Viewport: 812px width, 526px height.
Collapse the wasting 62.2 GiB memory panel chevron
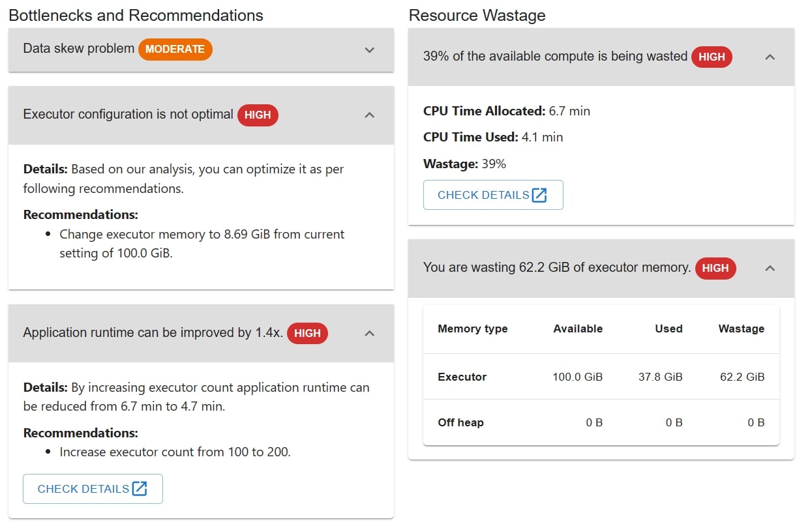(x=770, y=269)
